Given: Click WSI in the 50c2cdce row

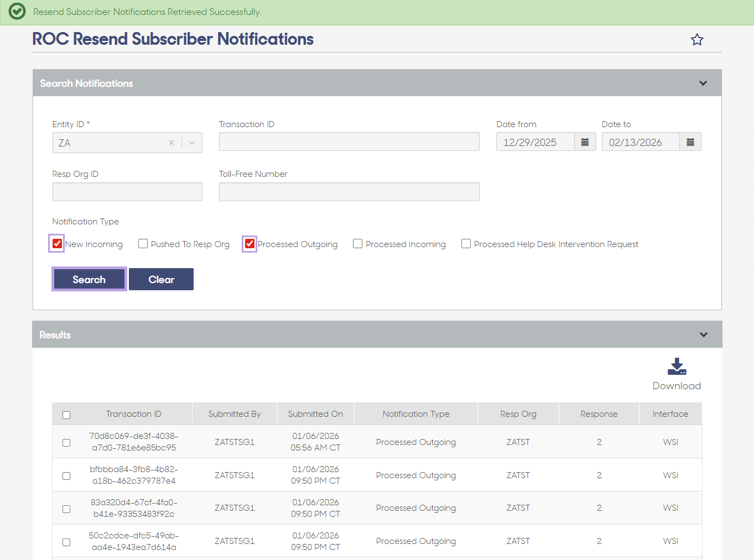Looking at the screenshot, I should [x=670, y=541].
